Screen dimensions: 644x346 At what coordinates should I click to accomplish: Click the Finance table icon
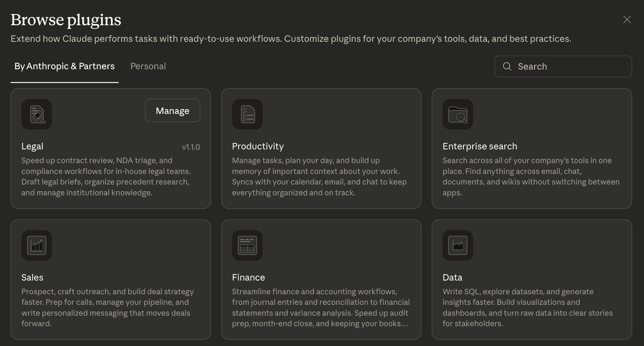coord(247,245)
